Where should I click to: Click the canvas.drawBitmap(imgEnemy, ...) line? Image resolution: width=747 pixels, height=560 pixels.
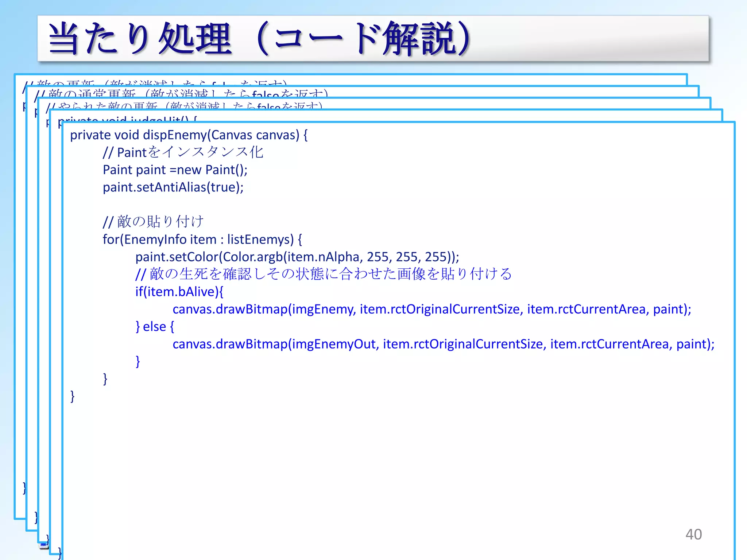point(432,309)
